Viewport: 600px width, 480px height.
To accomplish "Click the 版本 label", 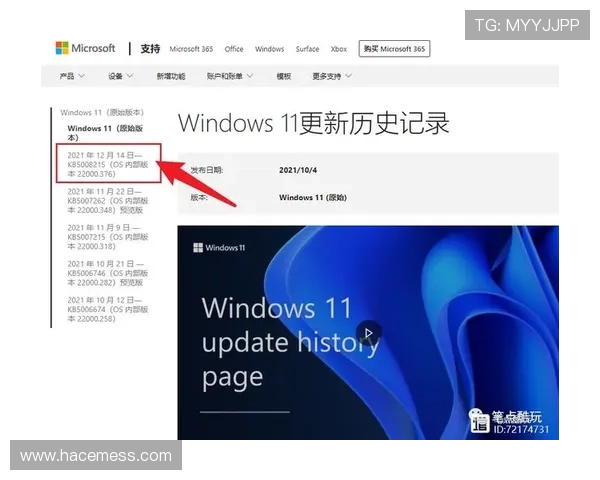I will click(x=199, y=198).
